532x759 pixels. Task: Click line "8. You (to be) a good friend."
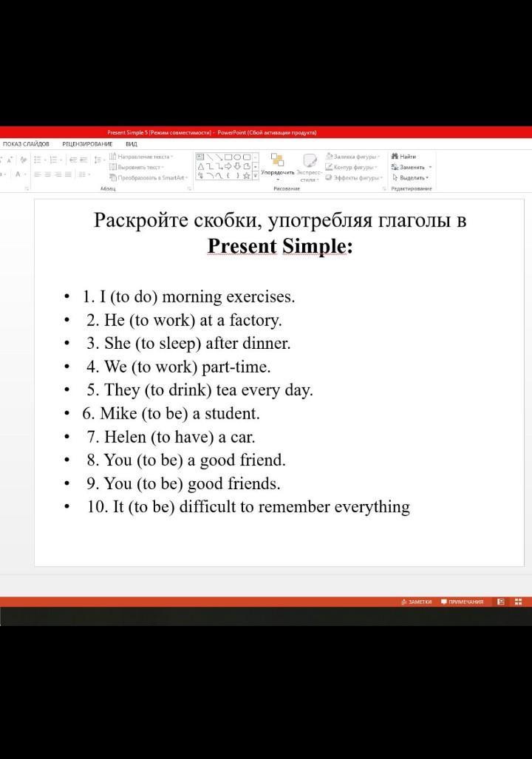pyautogui.click(x=186, y=460)
